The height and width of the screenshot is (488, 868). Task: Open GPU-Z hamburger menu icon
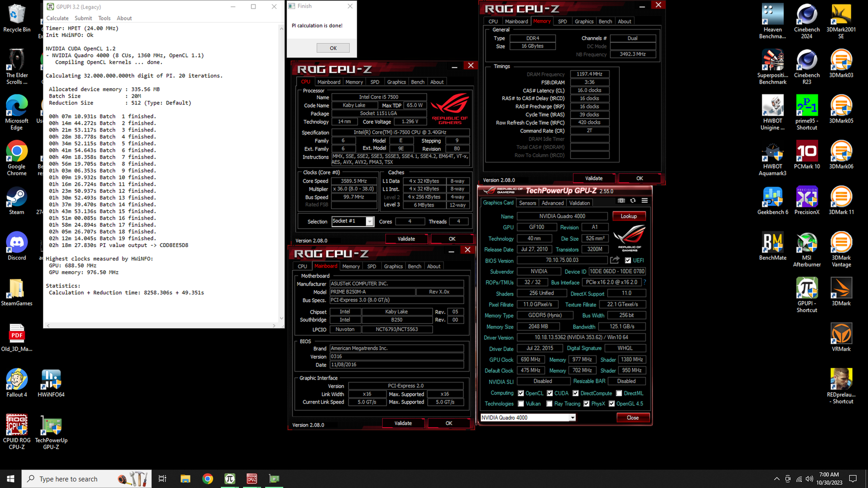(x=645, y=201)
